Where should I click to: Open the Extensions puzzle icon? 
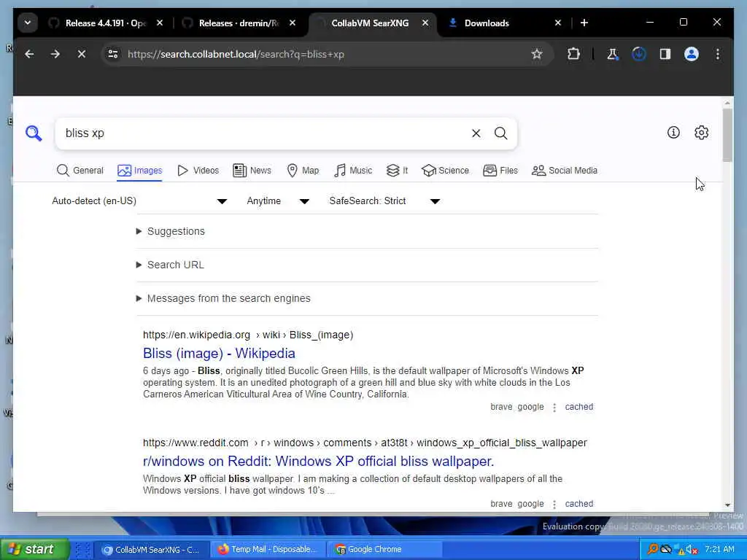pyautogui.click(x=573, y=54)
